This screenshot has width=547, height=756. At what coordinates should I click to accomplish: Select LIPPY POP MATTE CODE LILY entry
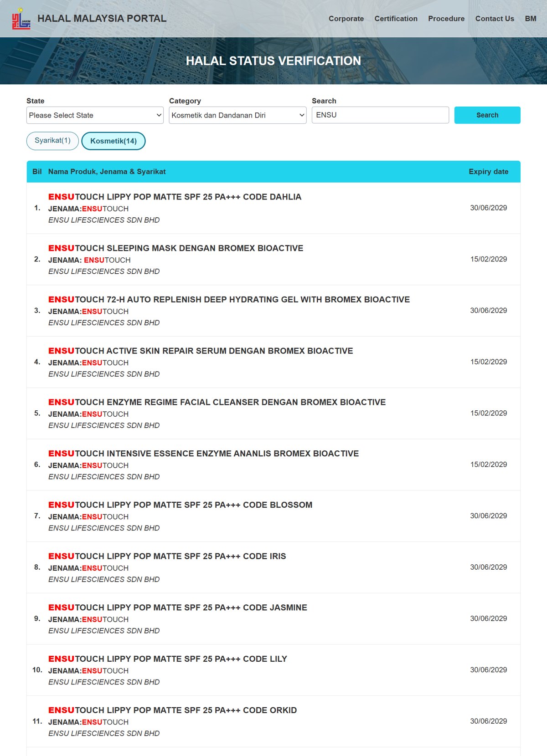pyautogui.click(x=167, y=659)
